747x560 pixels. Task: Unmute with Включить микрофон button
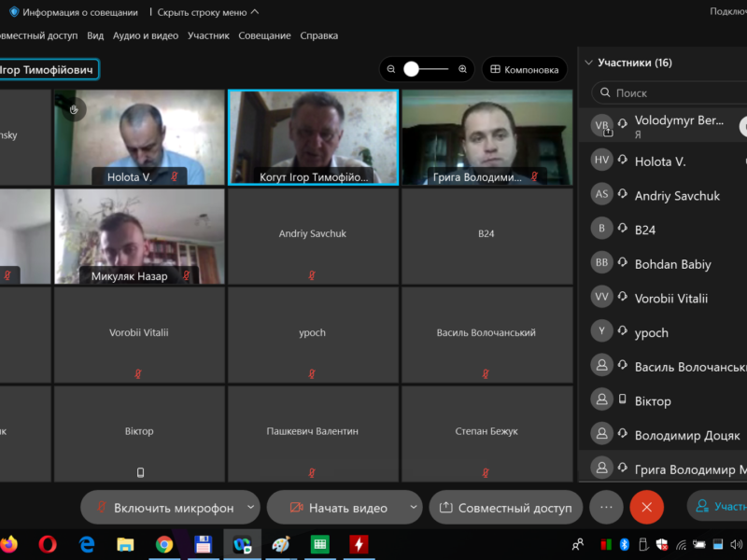tap(164, 508)
